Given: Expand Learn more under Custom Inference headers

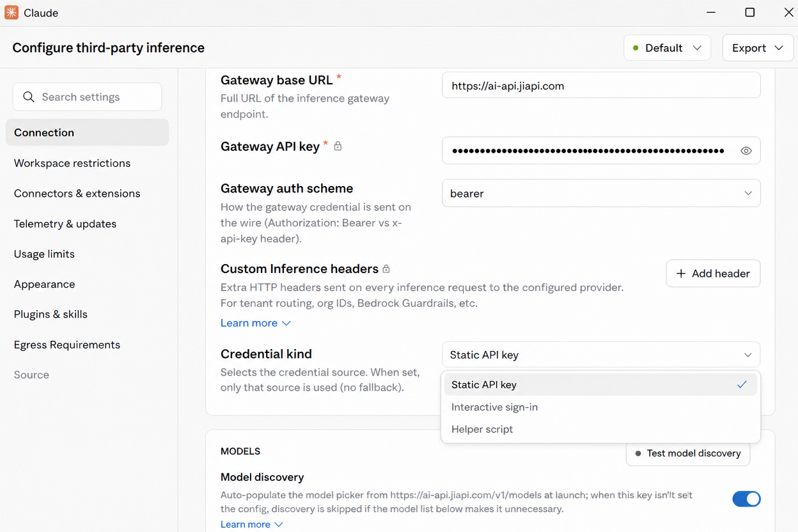Looking at the screenshot, I should coord(255,323).
